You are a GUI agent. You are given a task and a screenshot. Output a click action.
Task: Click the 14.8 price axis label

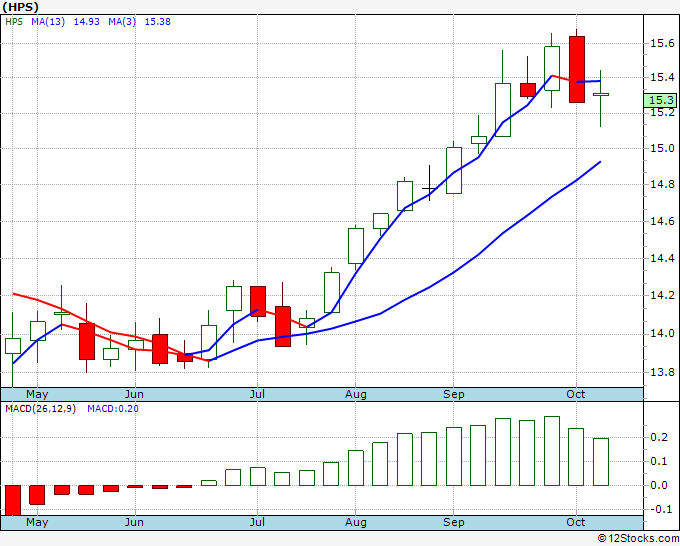662,184
